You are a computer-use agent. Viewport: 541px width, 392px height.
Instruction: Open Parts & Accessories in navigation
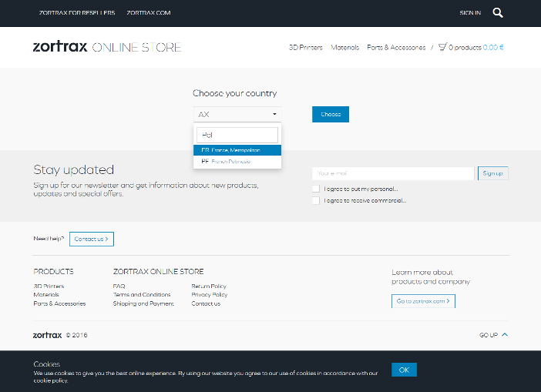396,48
